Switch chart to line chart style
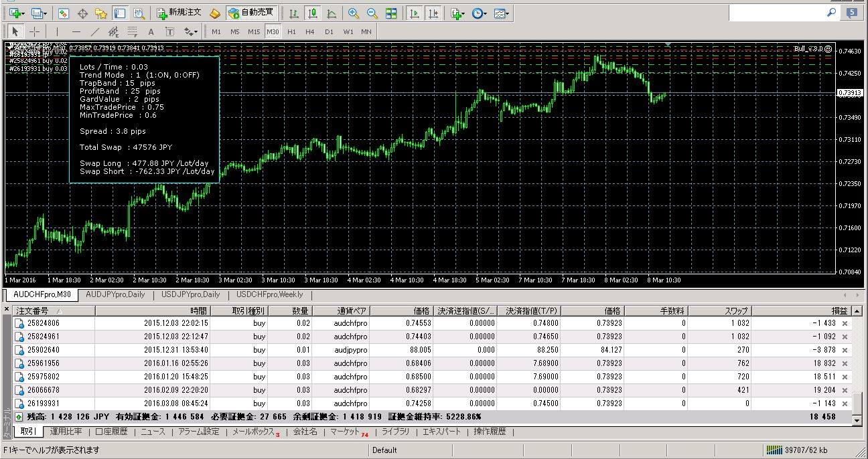Screen dimensions: 868x459 [x=332, y=13]
